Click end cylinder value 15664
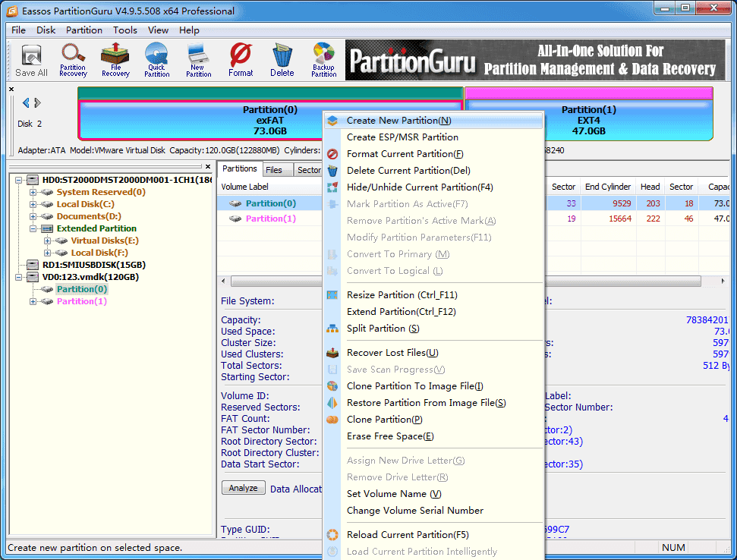 click(620, 219)
